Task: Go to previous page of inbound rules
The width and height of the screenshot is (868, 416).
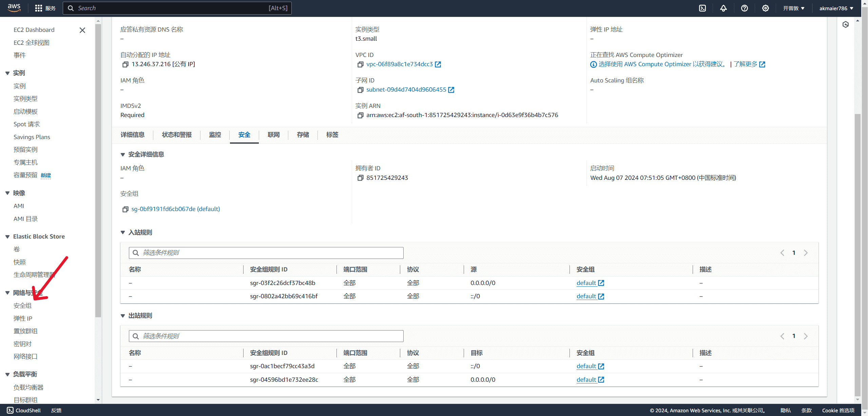Action: 783,253
